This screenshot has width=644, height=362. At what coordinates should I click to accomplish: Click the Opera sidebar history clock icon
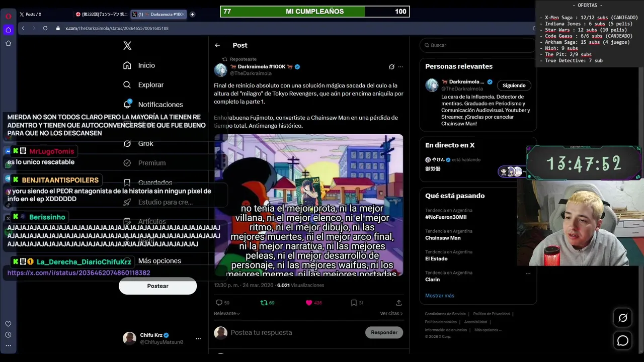[8, 335]
